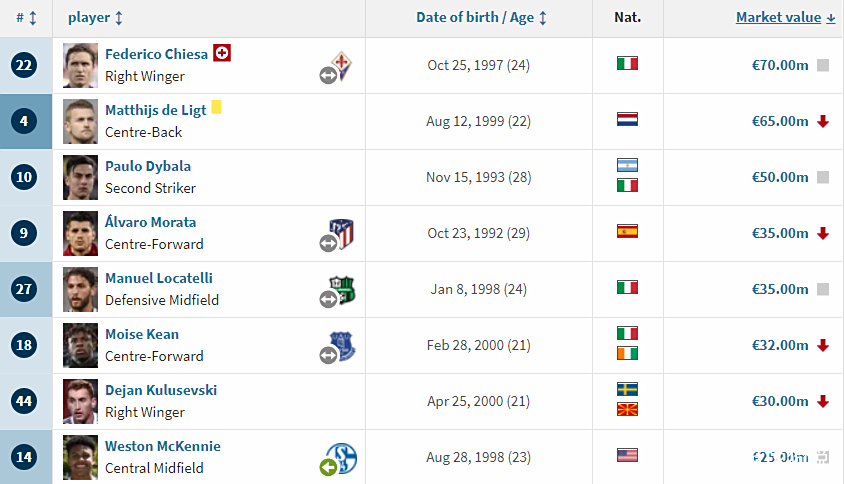This screenshot has width=844, height=484.
Task: Click the USA flag in McKennie's row
Action: (x=627, y=455)
